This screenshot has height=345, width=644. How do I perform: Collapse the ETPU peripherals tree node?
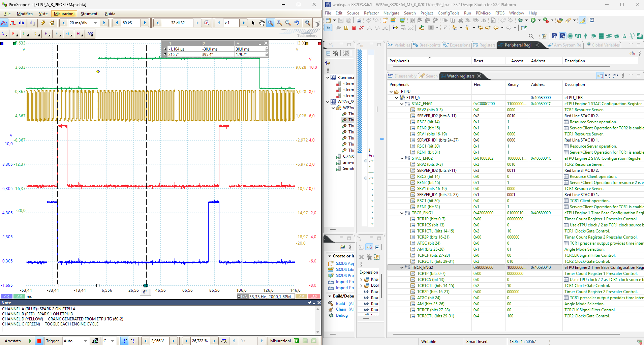point(391,92)
